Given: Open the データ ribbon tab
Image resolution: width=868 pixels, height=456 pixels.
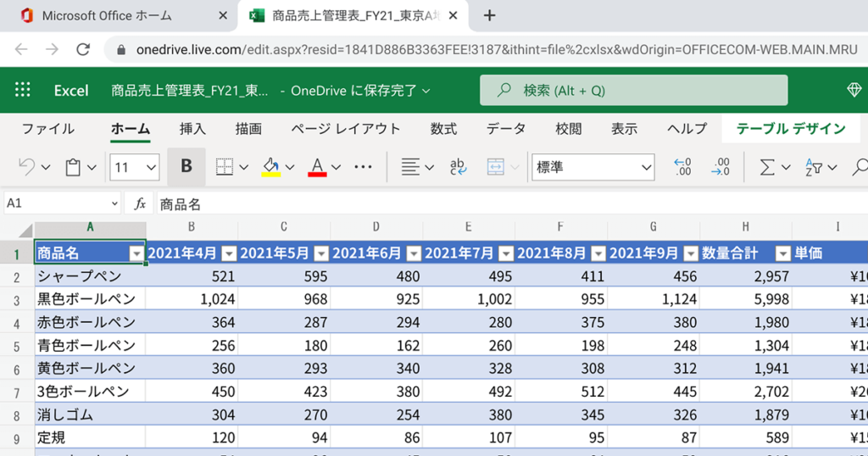Looking at the screenshot, I should pos(506,129).
